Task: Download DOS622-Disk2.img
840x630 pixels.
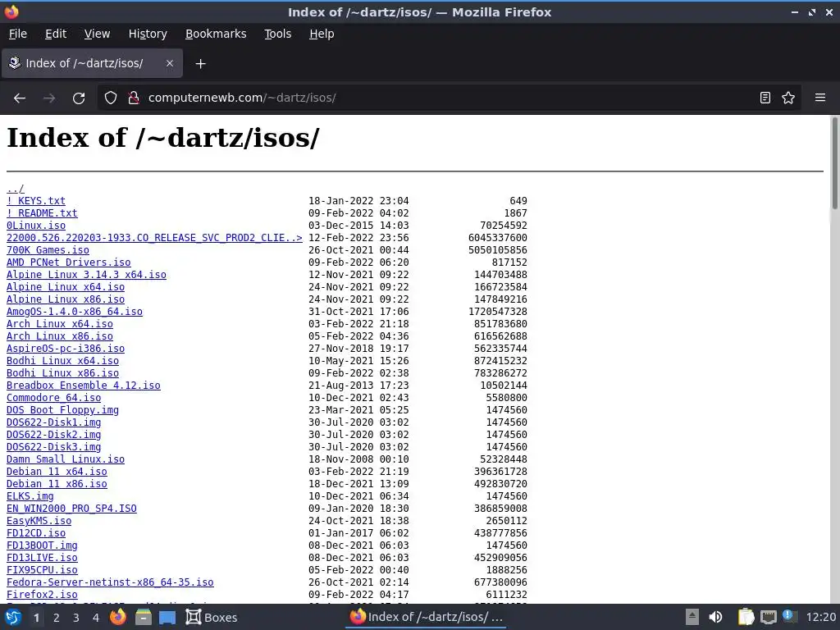Action: (53, 435)
